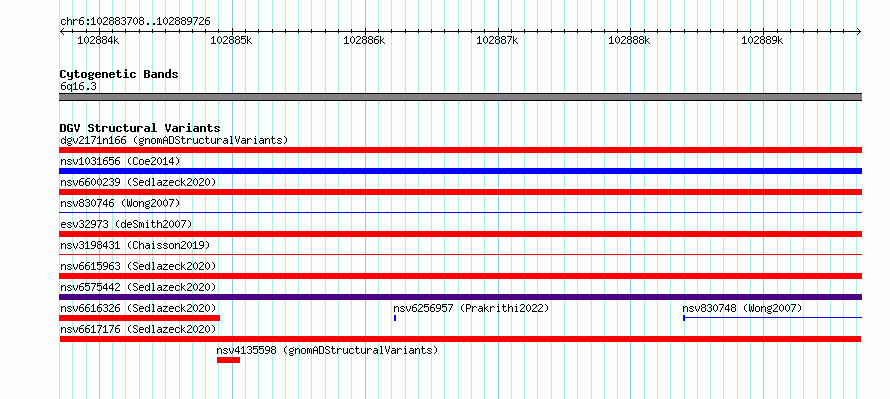
Task: Select the nsv3198431 Chaisson2019 thin red line
Action: coord(460,254)
